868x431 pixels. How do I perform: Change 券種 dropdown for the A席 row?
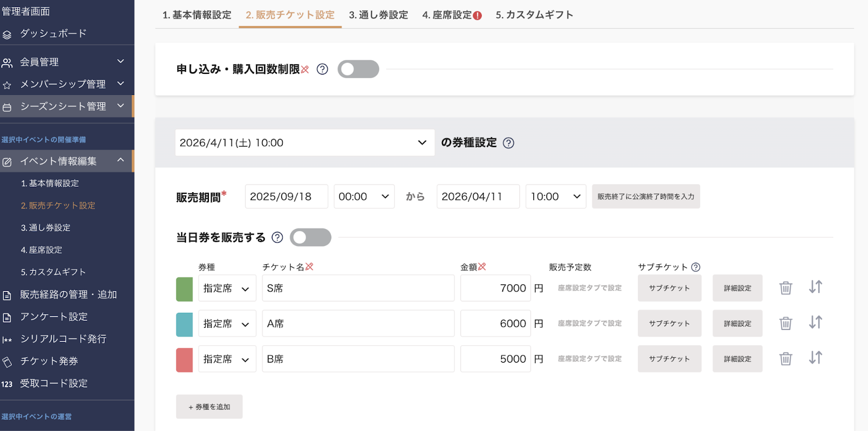click(227, 324)
